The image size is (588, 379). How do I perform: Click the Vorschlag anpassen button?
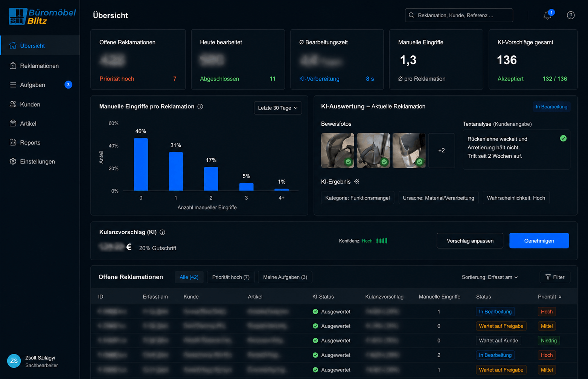(x=470, y=241)
